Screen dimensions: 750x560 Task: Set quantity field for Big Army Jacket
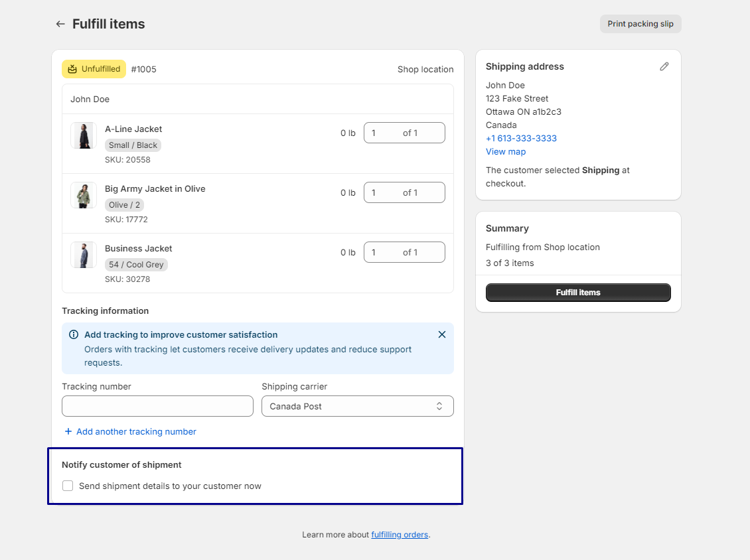[x=404, y=192]
